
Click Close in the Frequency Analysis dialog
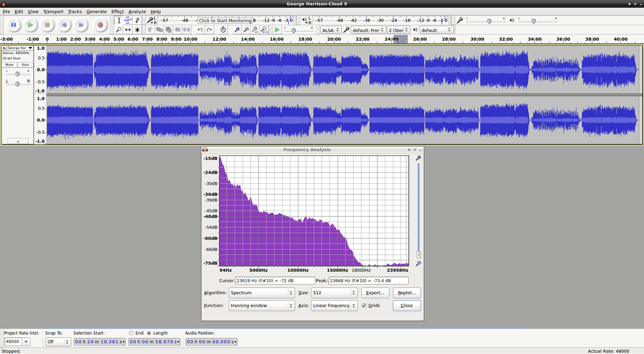(x=407, y=306)
